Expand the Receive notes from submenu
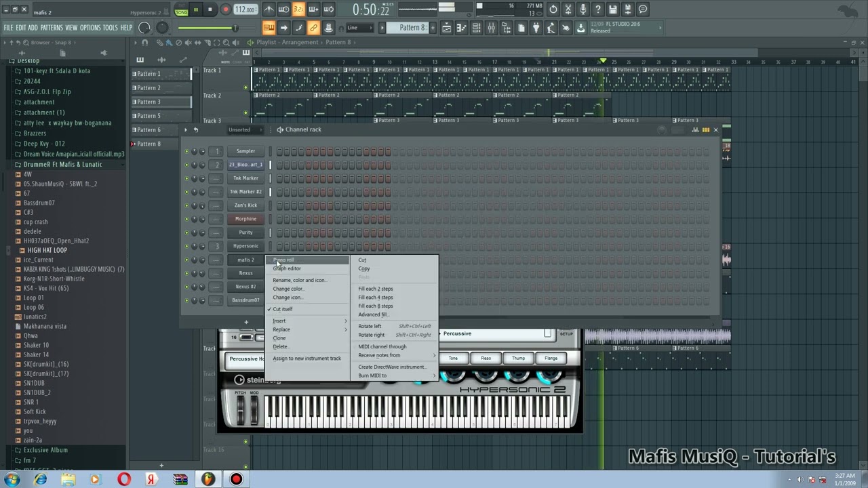Screen dimensions: 868x488 point(396,355)
